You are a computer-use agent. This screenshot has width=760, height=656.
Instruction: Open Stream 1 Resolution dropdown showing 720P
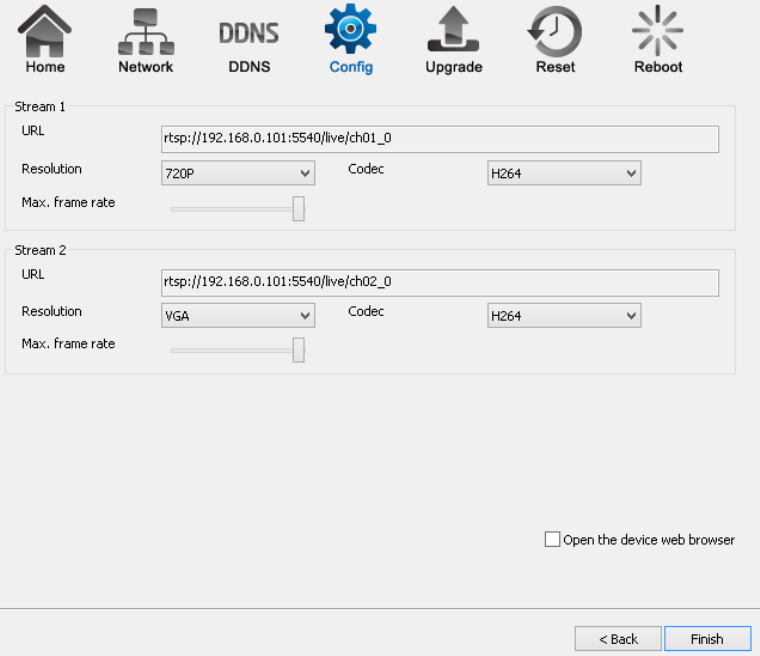coord(238,173)
